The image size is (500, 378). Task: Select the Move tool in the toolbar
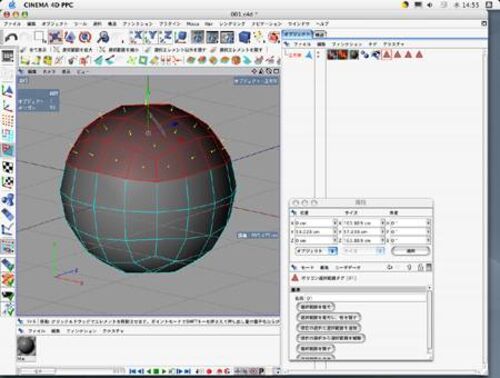[55, 37]
